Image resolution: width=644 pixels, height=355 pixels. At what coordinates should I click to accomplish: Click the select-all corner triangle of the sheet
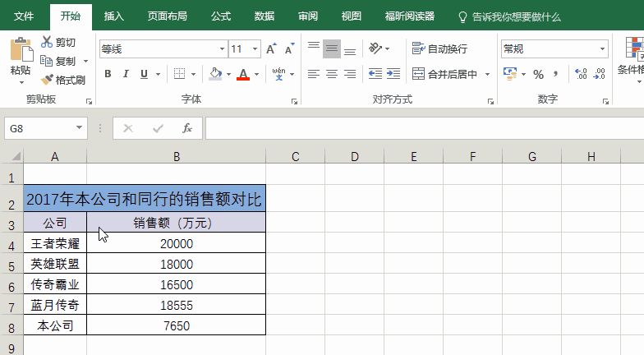coord(16,156)
